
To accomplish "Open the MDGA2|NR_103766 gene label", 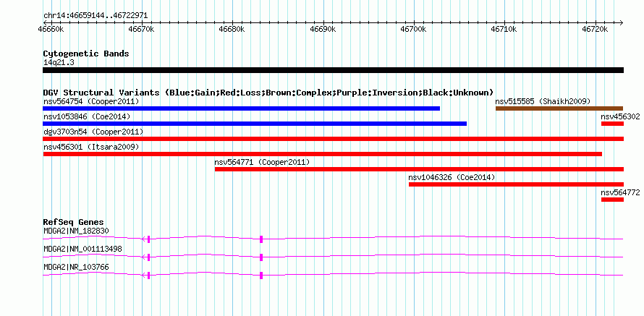I will click(77, 267).
